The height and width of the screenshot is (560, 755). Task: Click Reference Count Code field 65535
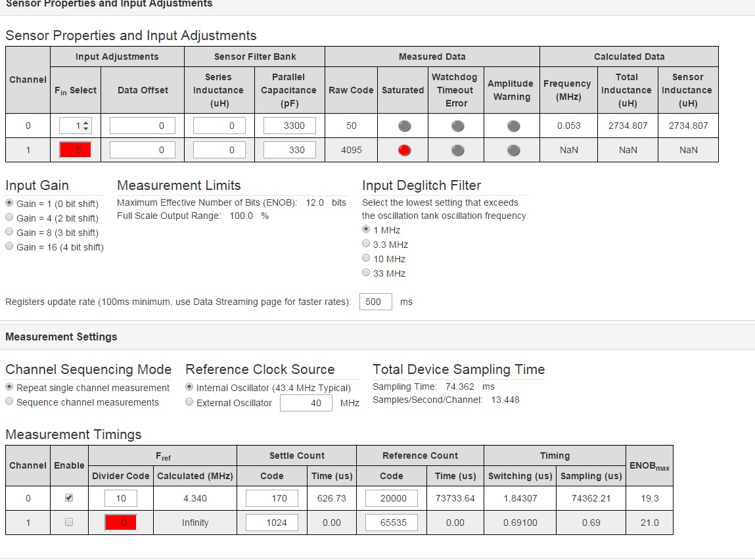point(392,523)
